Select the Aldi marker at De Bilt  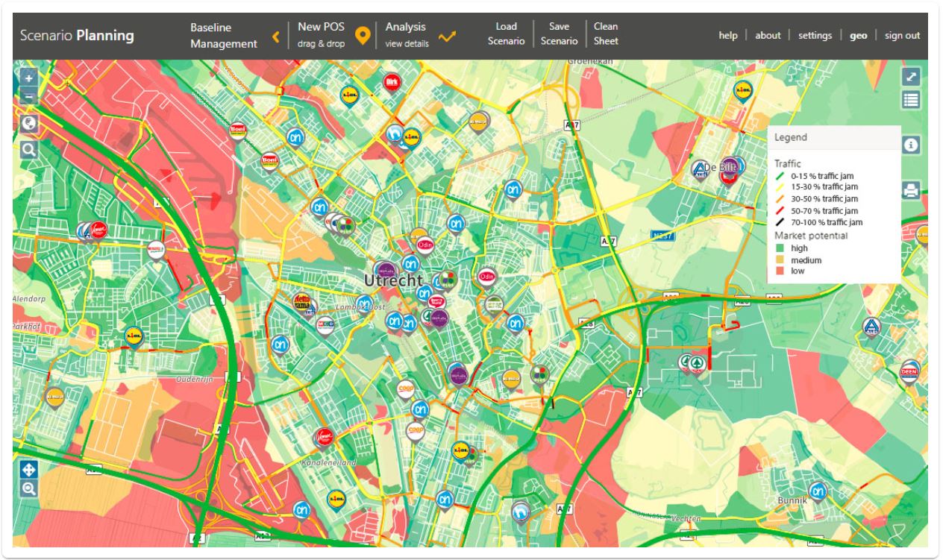[x=701, y=171]
